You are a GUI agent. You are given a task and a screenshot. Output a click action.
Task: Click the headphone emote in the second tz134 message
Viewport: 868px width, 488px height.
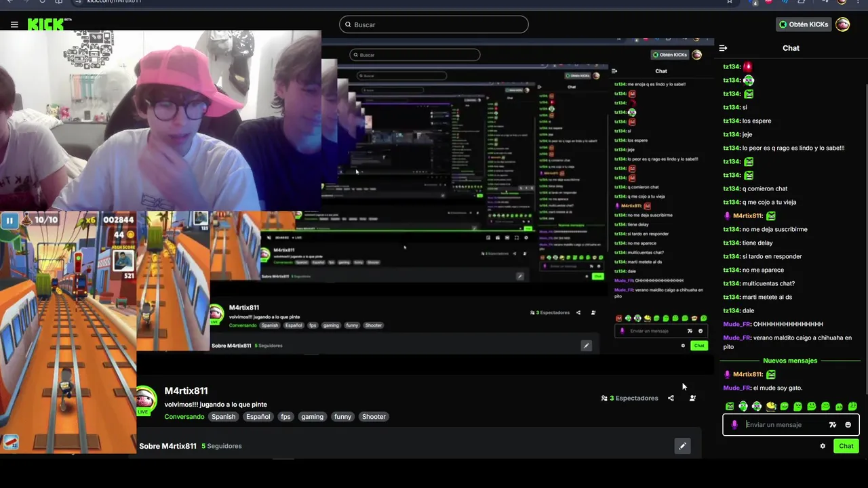tap(748, 81)
